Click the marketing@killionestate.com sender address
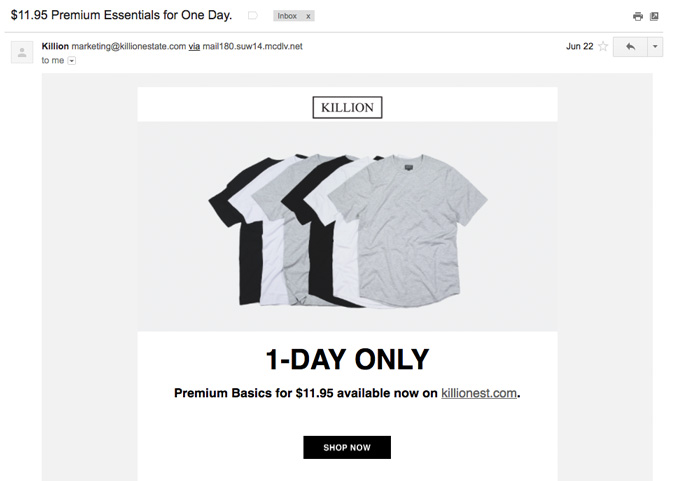This screenshot has height=481, width=679. tap(129, 46)
